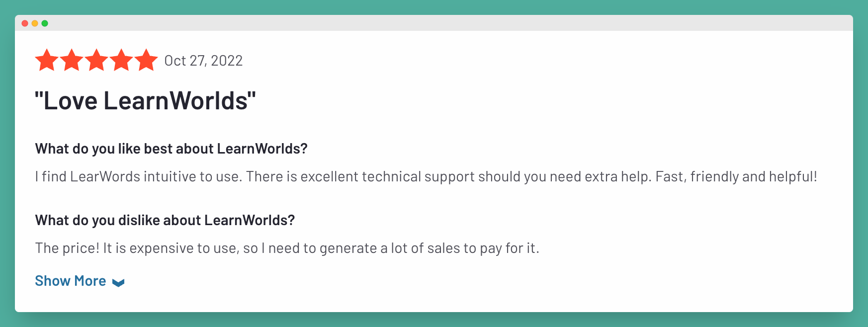This screenshot has height=327, width=868.
Task: Click "What do you like best" heading
Action: pos(172,149)
